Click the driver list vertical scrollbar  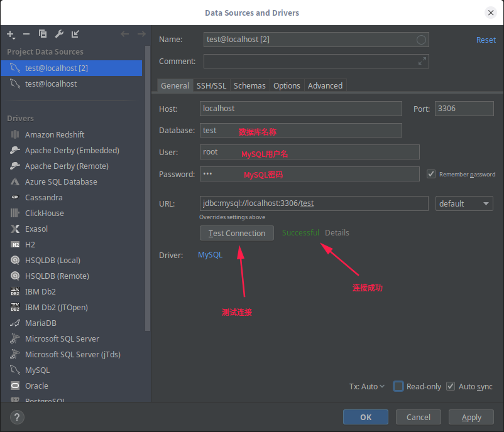pos(148,188)
